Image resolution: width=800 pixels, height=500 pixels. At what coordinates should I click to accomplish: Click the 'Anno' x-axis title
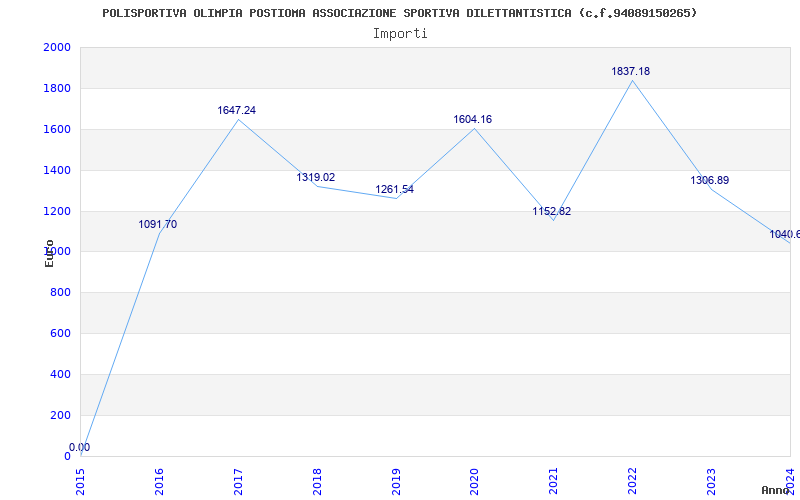pyautogui.click(x=776, y=490)
